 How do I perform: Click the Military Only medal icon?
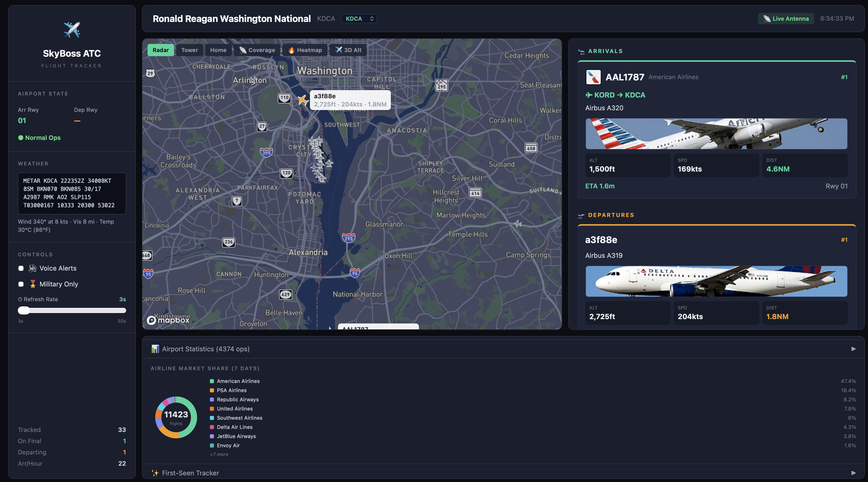(33, 284)
